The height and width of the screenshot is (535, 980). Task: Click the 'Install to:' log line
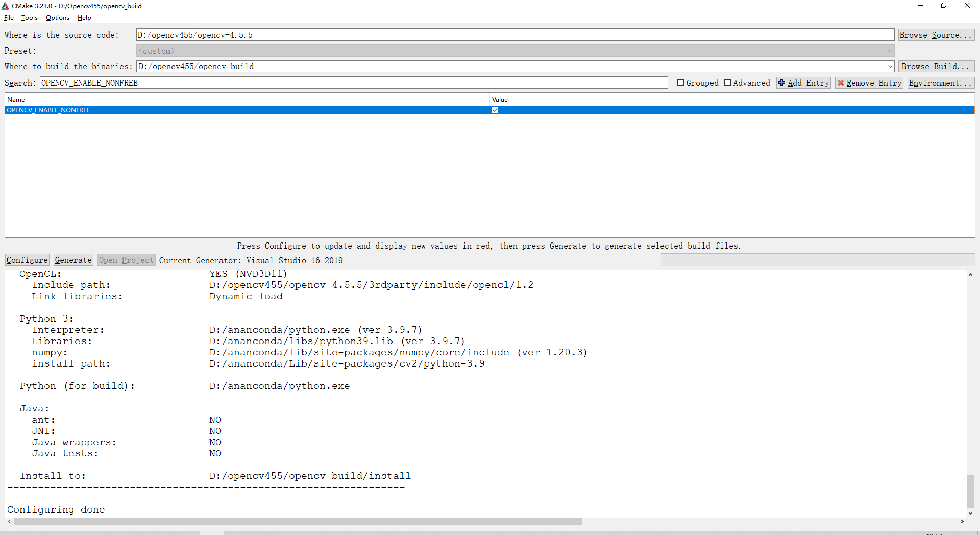(215, 476)
